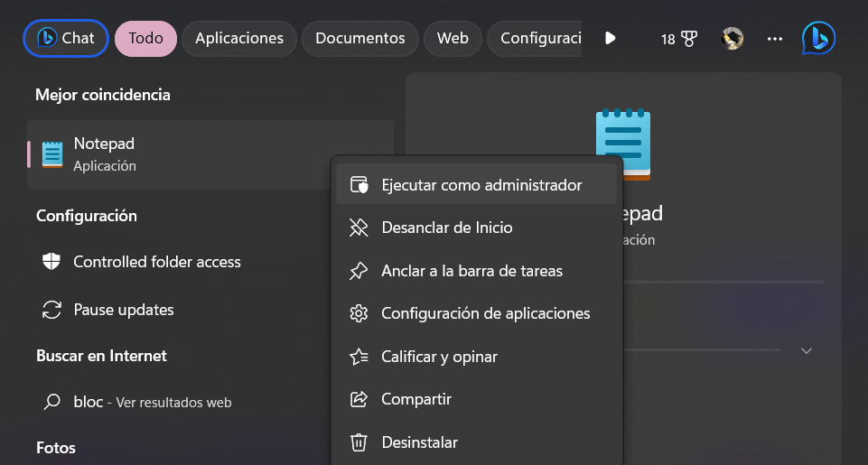Open Configuración de aplicaciones menu entry
Image resolution: width=868 pixels, height=465 pixels.
pos(485,313)
